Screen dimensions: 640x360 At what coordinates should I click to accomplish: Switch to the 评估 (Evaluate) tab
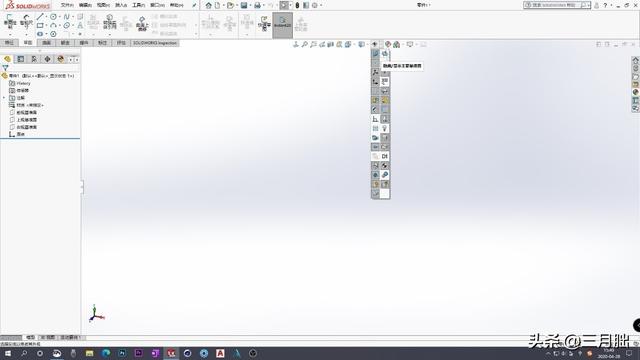[121, 43]
